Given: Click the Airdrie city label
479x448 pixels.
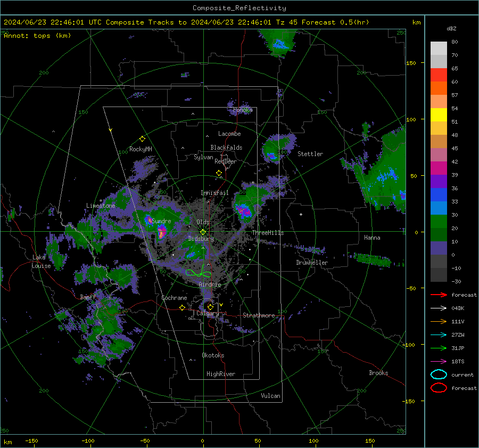Looking at the screenshot, I should coord(210,284).
